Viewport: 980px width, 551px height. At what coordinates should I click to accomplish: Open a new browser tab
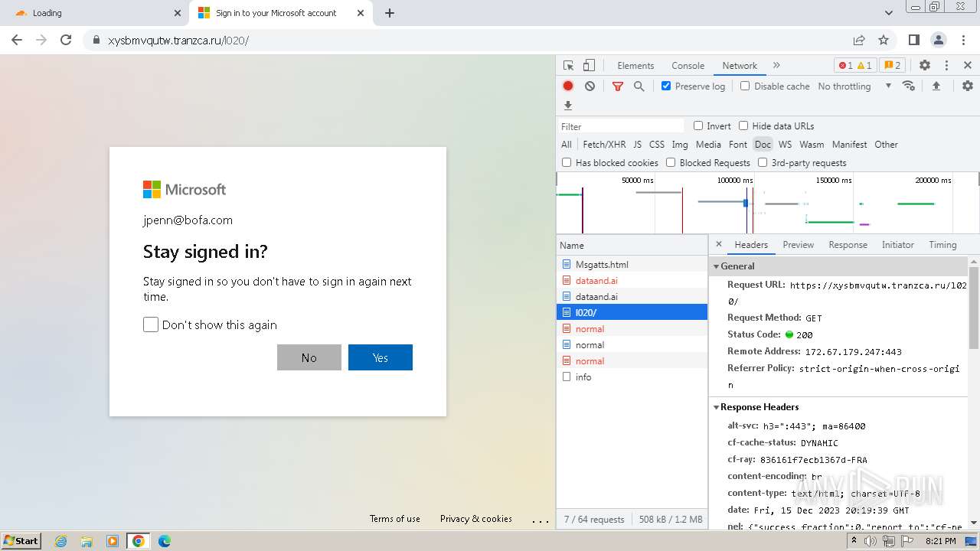(390, 13)
